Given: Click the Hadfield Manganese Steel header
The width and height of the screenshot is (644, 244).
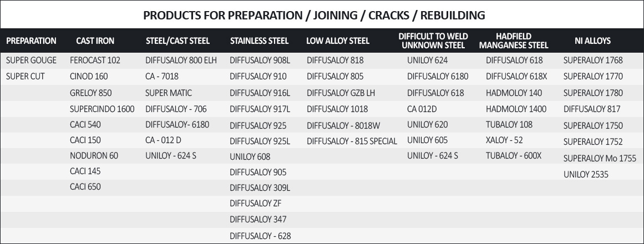Looking at the screenshot, I should click(x=513, y=40).
